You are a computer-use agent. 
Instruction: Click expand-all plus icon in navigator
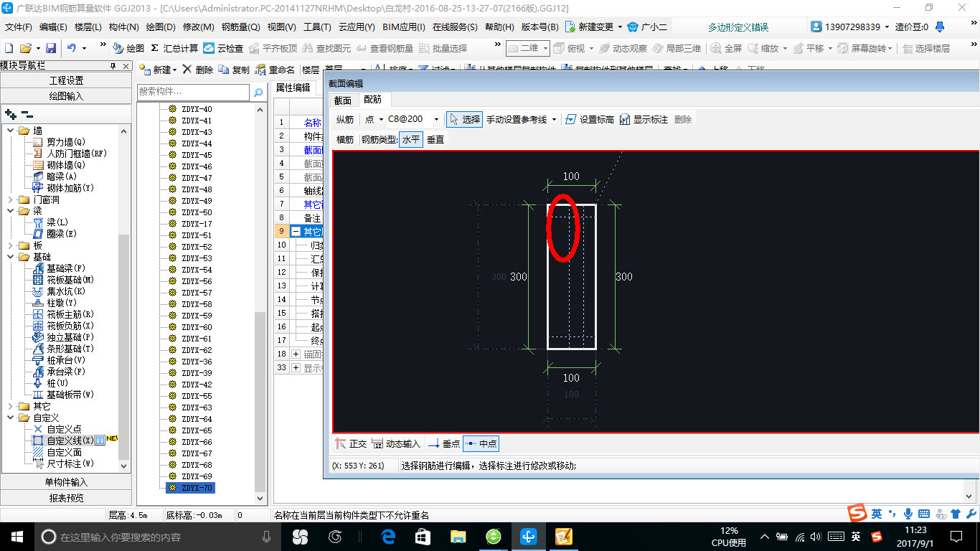11,113
